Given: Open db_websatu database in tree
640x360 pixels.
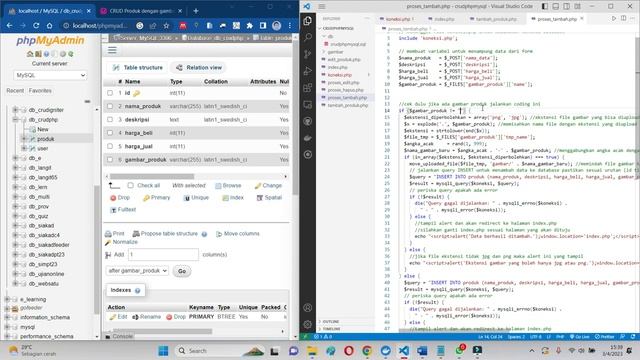Looking at the screenshot, I should tap(44, 283).
